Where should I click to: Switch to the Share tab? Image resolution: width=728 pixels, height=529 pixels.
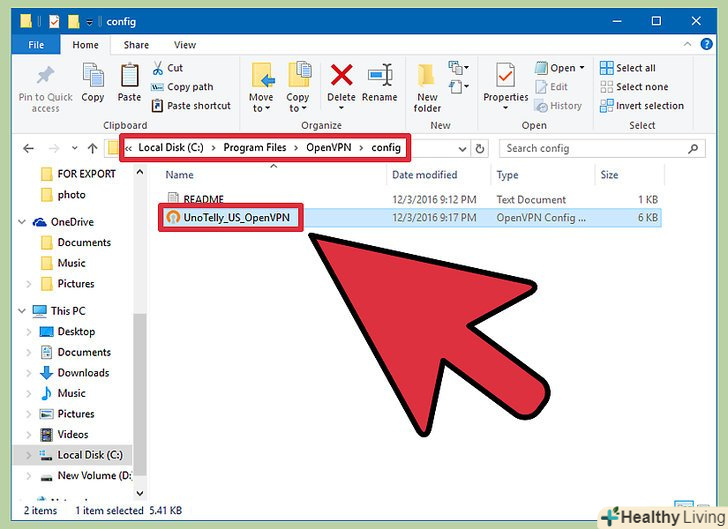(136, 45)
